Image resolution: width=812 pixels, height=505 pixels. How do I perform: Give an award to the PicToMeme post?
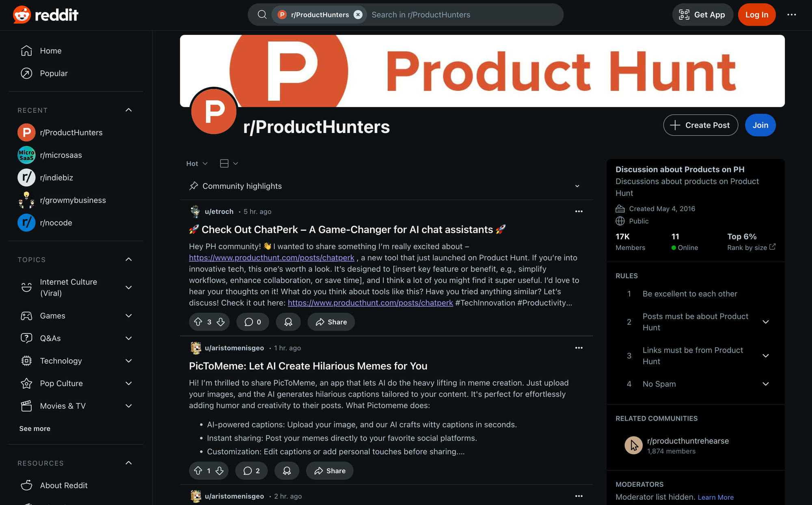point(287,471)
